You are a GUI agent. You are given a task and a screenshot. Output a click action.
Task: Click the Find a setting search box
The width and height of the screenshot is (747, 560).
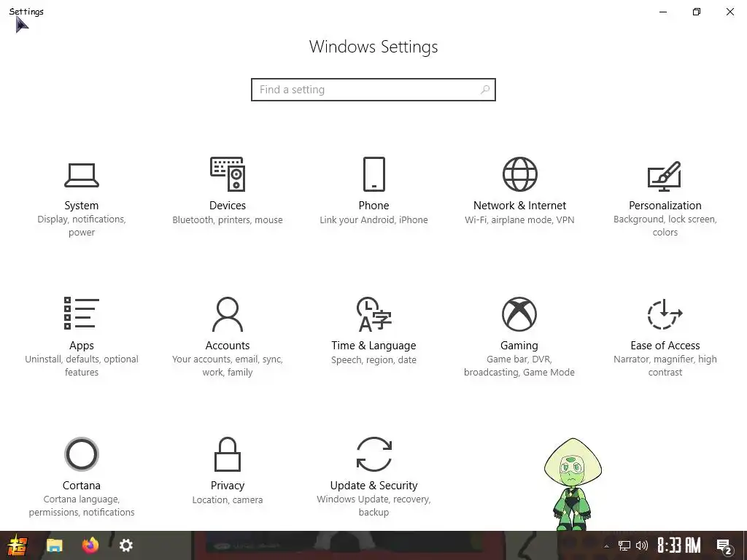coord(373,90)
